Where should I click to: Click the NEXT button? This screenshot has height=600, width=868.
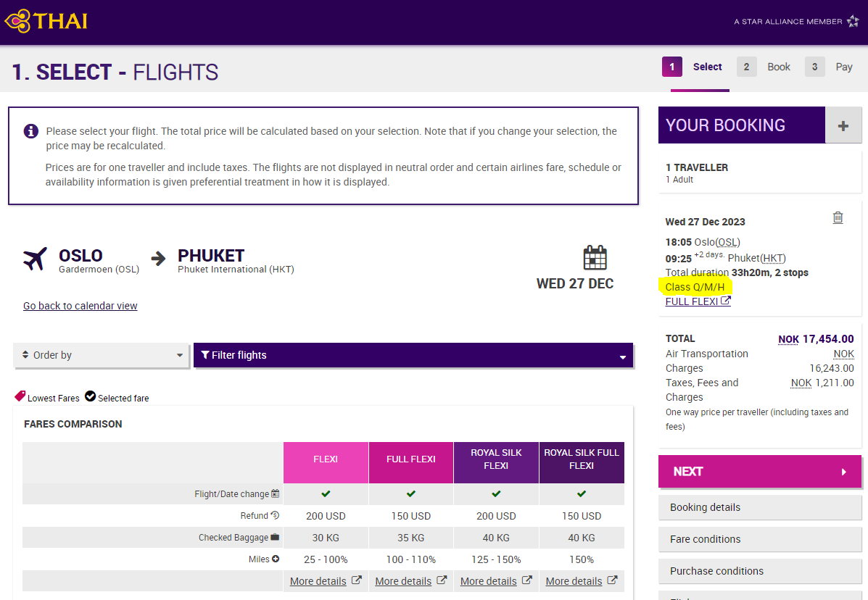(x=759, y=472)
